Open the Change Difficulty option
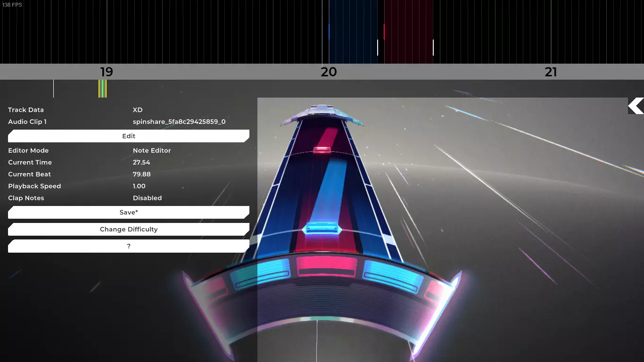This screenshot has width=644, height=362. 129,229
